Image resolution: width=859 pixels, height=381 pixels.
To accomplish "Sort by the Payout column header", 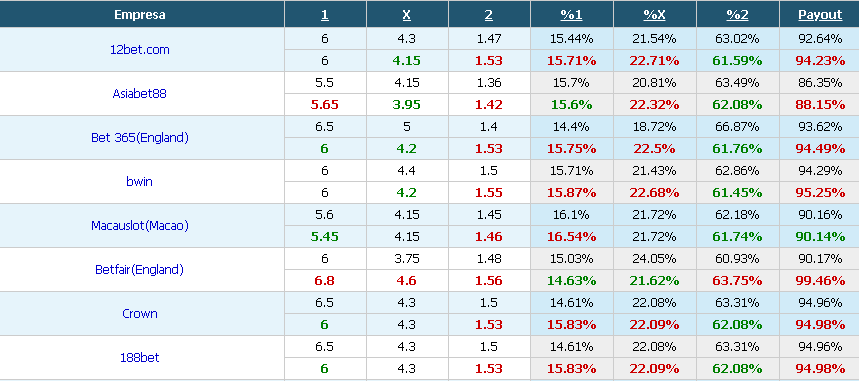I will (x=820, y=15).
